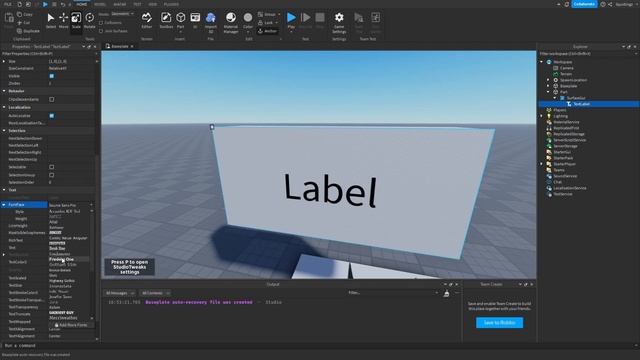The width and height of the screenshot is (640, 360).
Task: Insert a new Part
Action: click(x=180, y=20)
